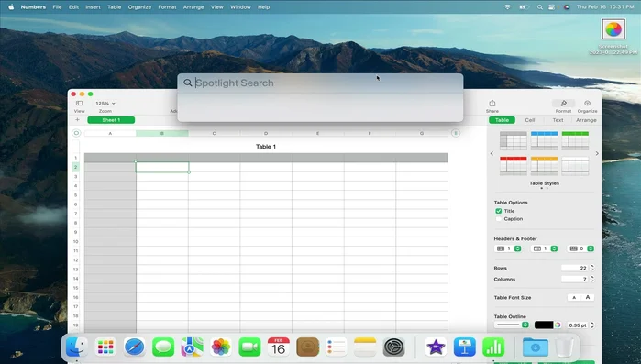Screen dimensions: 641x364
Task: Open the Finder icon in the Dock
Action: (76, 347)
